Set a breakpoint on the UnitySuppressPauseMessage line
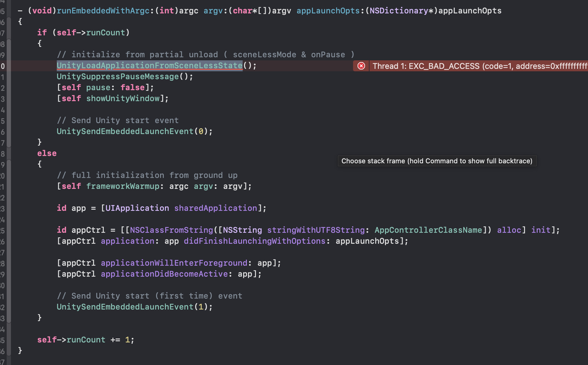 (3, 76)
